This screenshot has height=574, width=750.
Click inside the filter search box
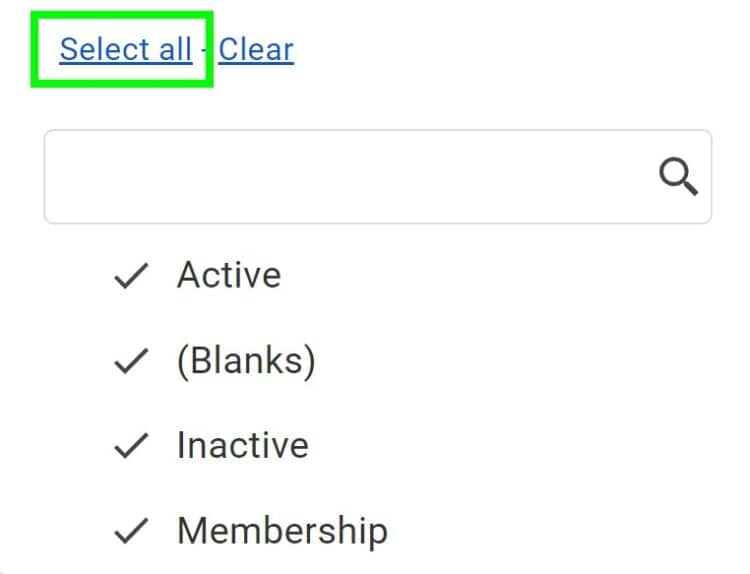340,177
